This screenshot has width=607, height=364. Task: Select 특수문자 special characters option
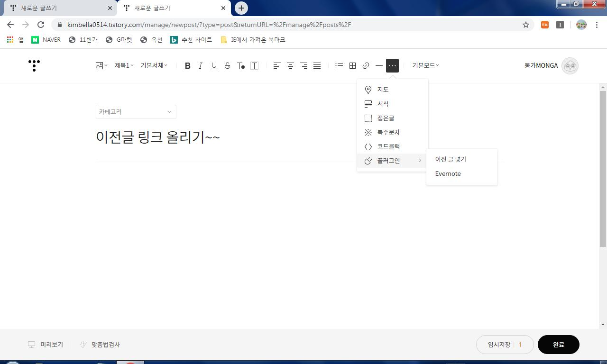392,132
